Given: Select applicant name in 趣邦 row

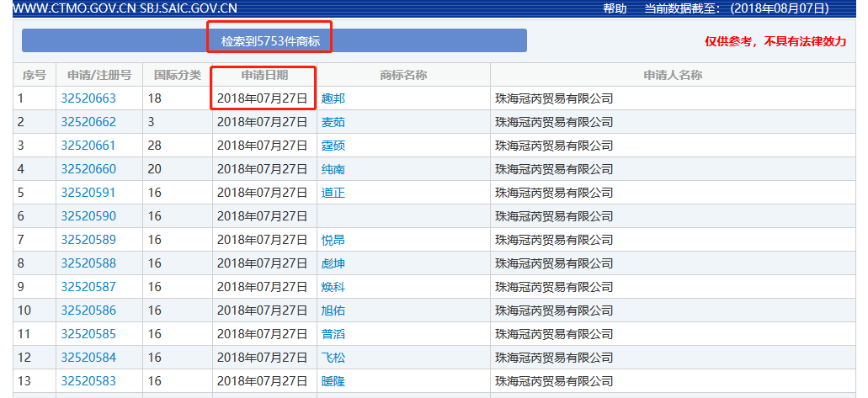Looking at the screenshot, I should pyautogui.click(x=554, y=98).
